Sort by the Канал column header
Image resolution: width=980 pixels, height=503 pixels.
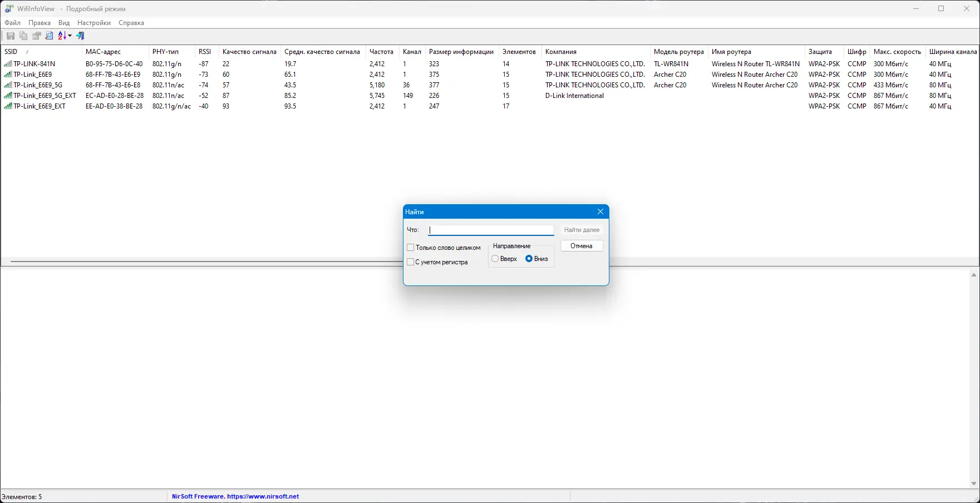tap(412, 52)
